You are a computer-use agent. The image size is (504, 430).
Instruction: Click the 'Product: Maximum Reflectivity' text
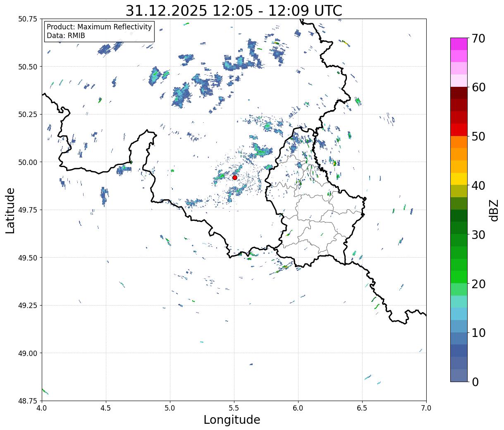pyautogui.click(x=99, y=27)
